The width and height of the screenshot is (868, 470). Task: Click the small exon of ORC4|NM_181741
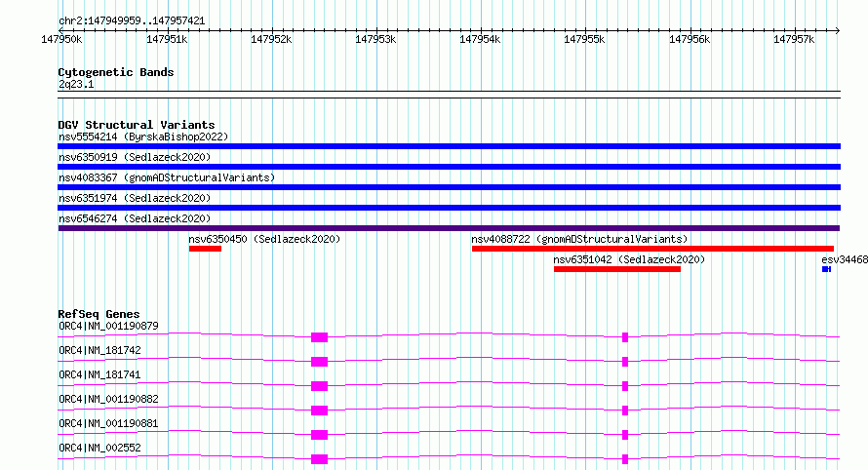625,386
